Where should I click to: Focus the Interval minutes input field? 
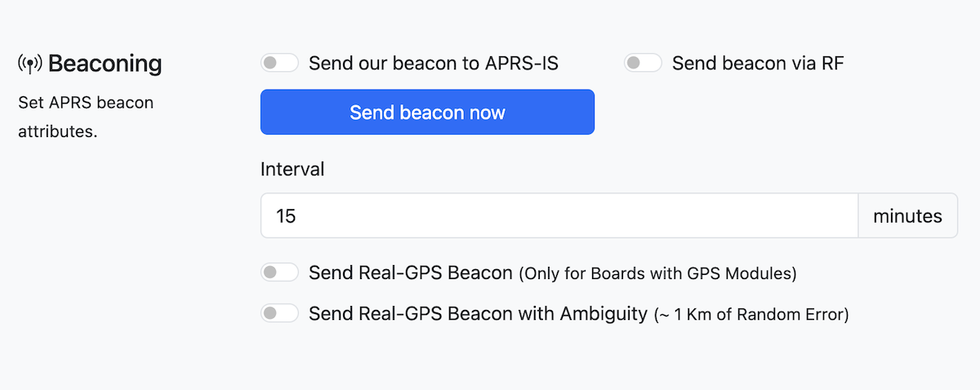pyautogui.click(x=559, y=216)
